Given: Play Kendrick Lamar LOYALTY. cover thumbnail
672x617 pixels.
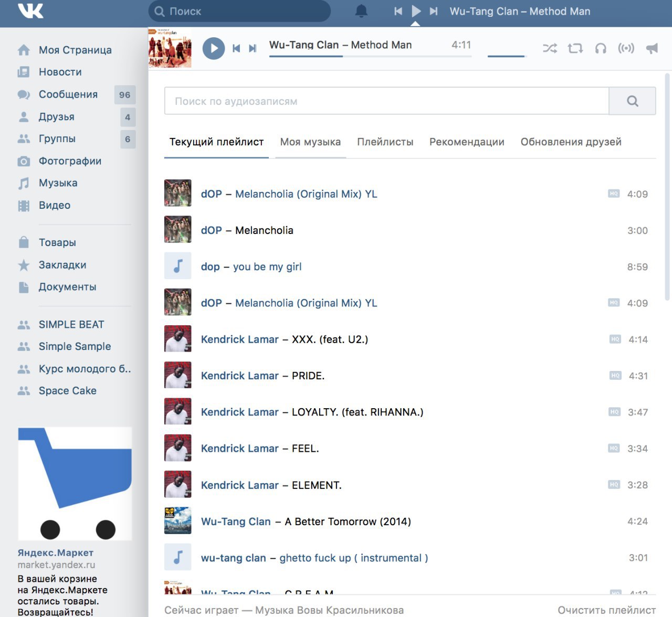Looking at the screenshot, I should coord(178,412).
